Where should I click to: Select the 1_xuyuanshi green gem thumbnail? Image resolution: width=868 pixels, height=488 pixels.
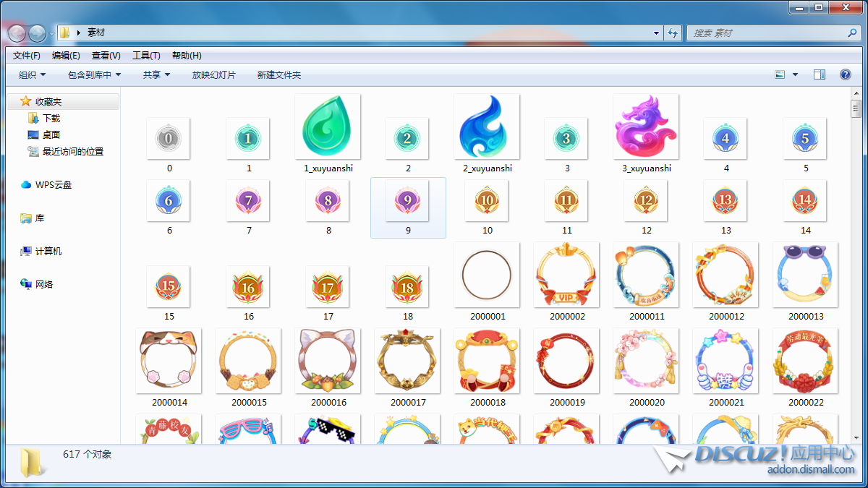pos(328,127)
